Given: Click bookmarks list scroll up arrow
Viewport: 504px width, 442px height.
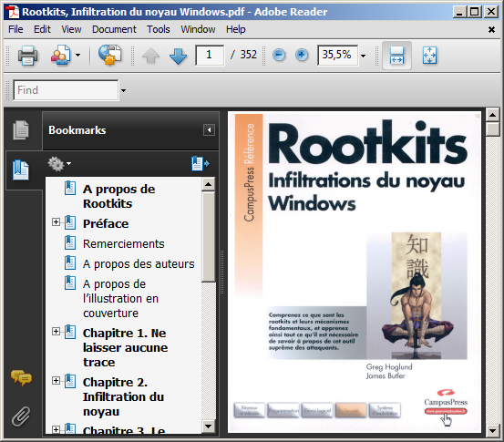Looking at the screenshot, I should pyautogui.click(x=209, y=184).
